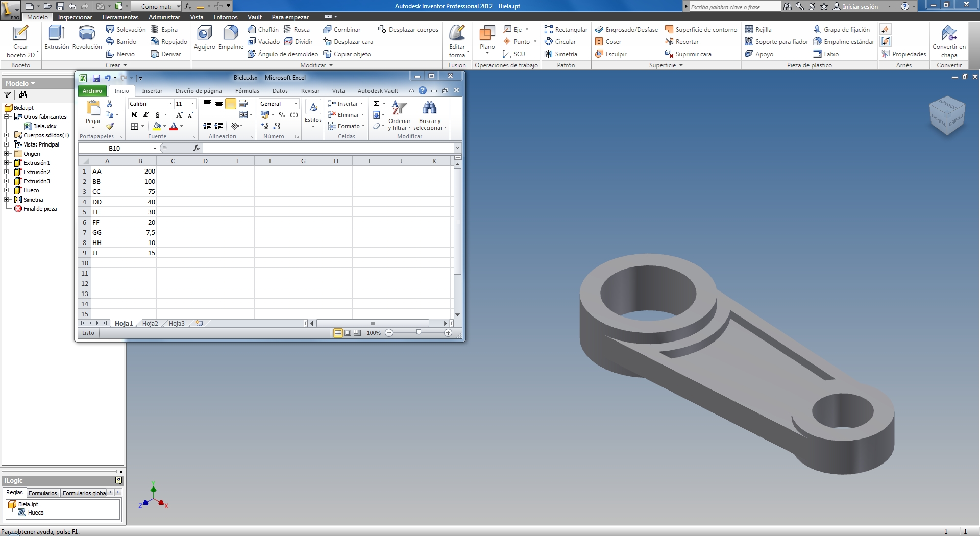Toggle center horizontal alignment in Excel
The width and height of the screenshot is (980, 536).
(219, 115)
